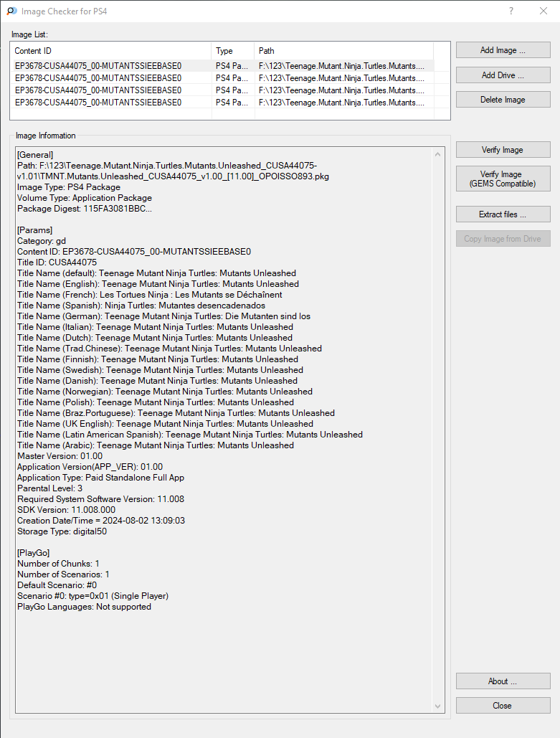Click the Package Digest: 115FA3081BBC... line
The image size is (560, 738).
pos(85,209)
